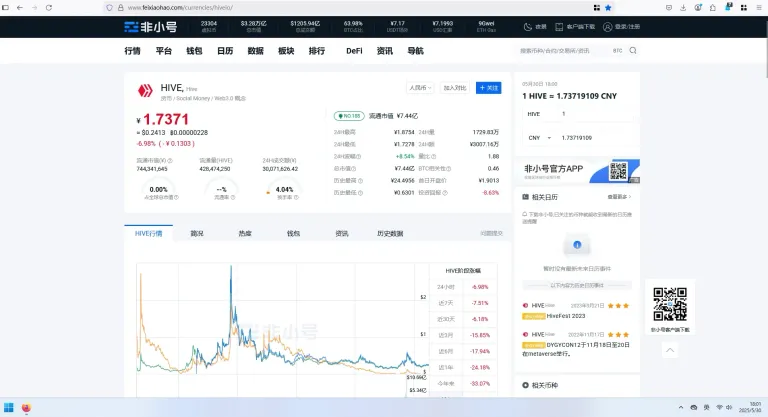Click the browser address bar URL
768x417 pixels.
[180, 8]
